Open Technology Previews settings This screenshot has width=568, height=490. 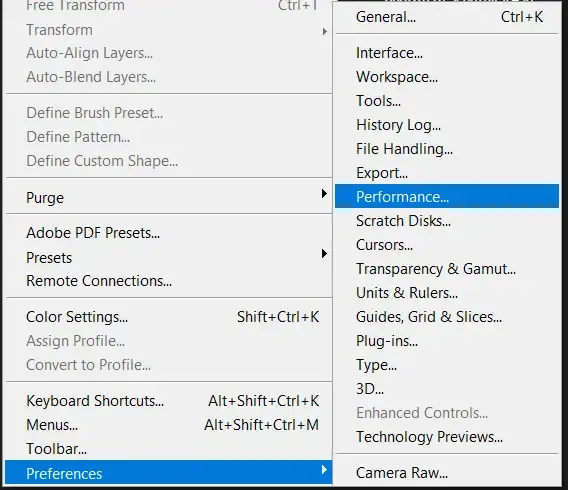click(447, 437)
